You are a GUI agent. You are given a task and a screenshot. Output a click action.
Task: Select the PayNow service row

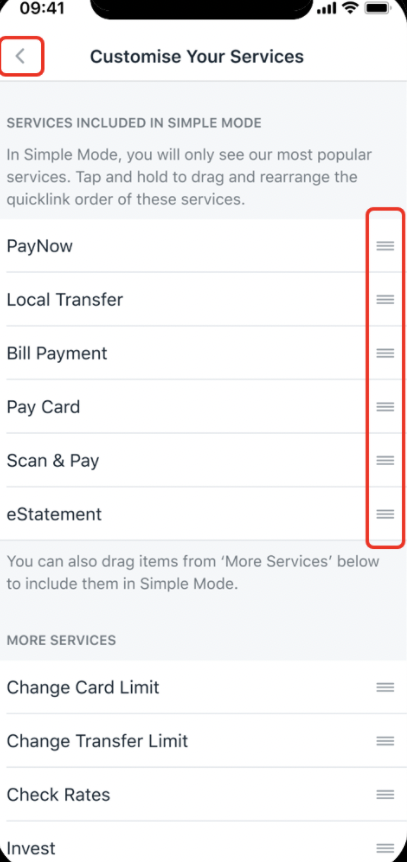[x=204, y=246]
